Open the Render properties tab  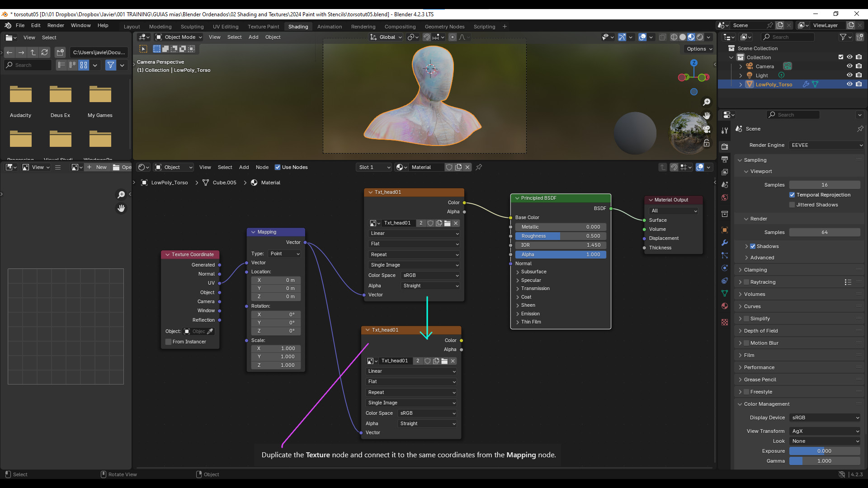tap(725, 146)
